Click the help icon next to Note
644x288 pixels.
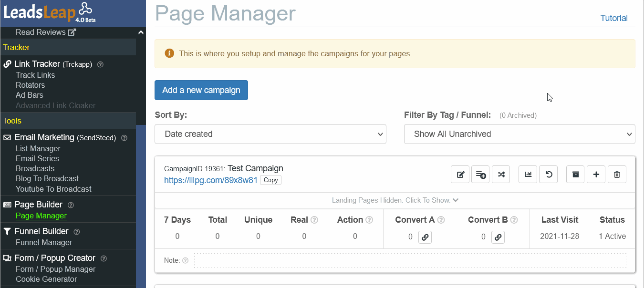click(x=185, y=261)
